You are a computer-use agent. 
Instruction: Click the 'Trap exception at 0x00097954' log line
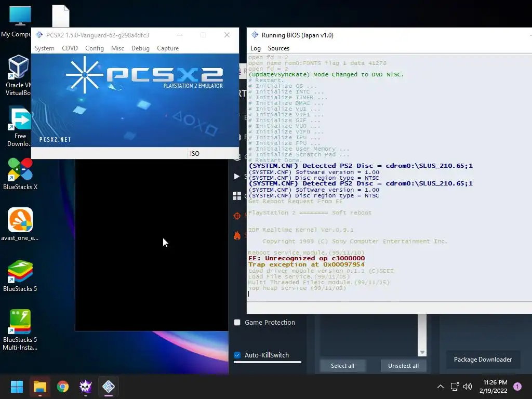tap(306, 264)
